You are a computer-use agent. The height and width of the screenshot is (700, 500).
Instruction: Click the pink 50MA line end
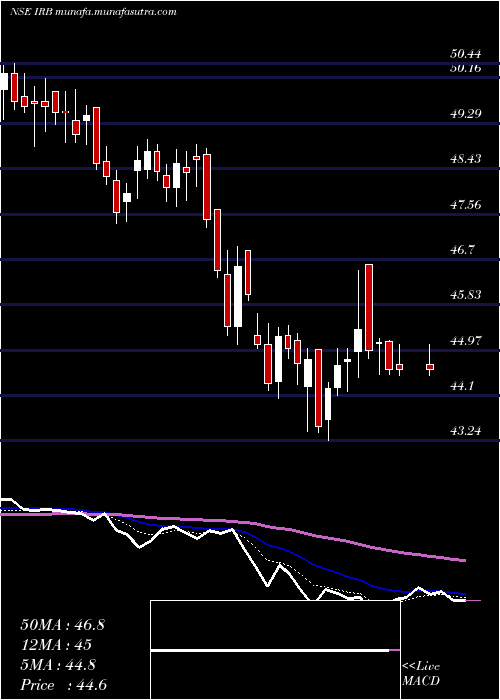pos(463,560)
